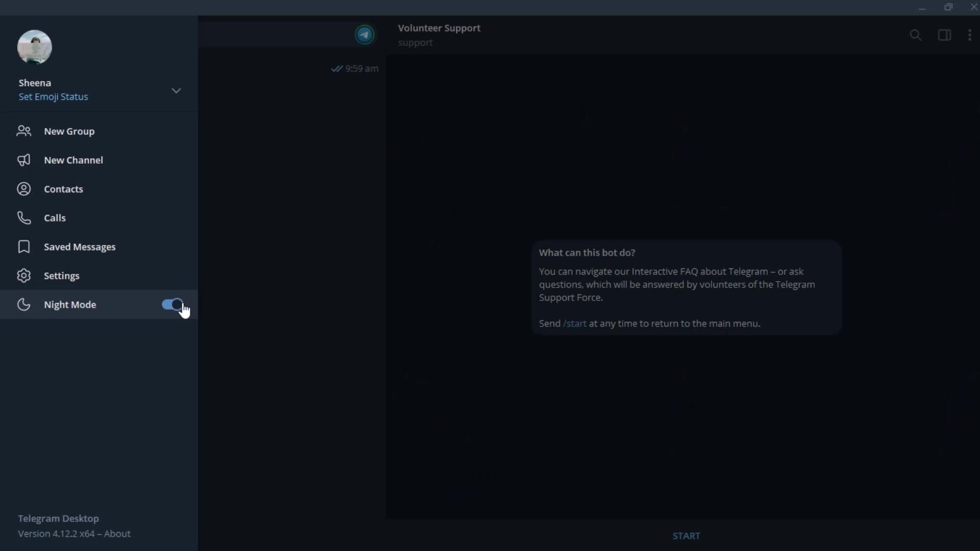The image size is (980, 551).
Task: Click the Calls phone icon
Action: pyautogui.click(x=24, y=218)
